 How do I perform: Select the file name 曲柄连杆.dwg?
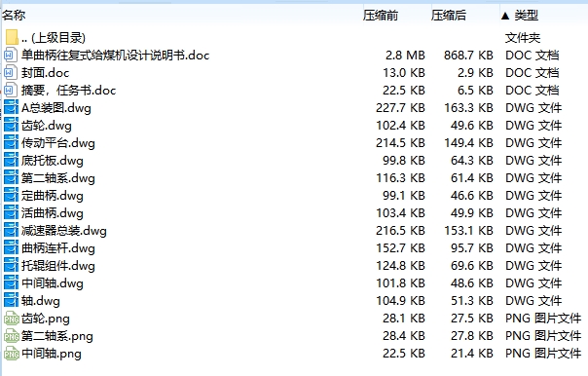pyautogui.click(x=58, y=248)
